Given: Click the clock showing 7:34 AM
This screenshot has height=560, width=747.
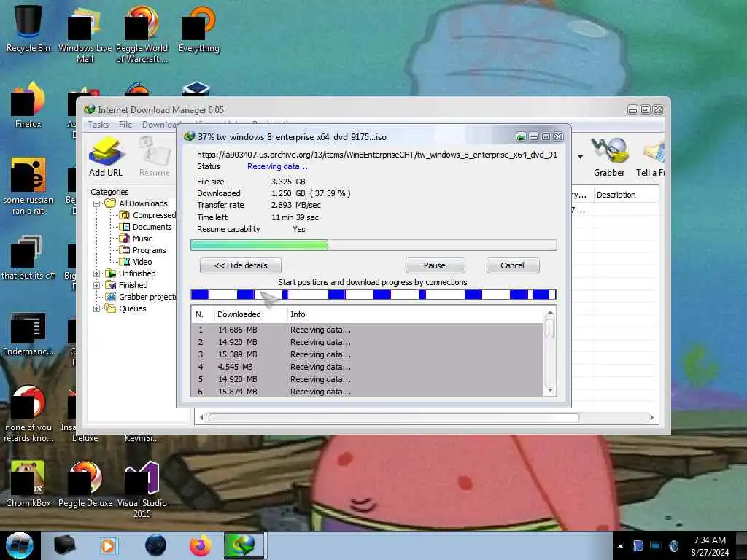Looking at the screenshot, I should (x=710, y=540).
